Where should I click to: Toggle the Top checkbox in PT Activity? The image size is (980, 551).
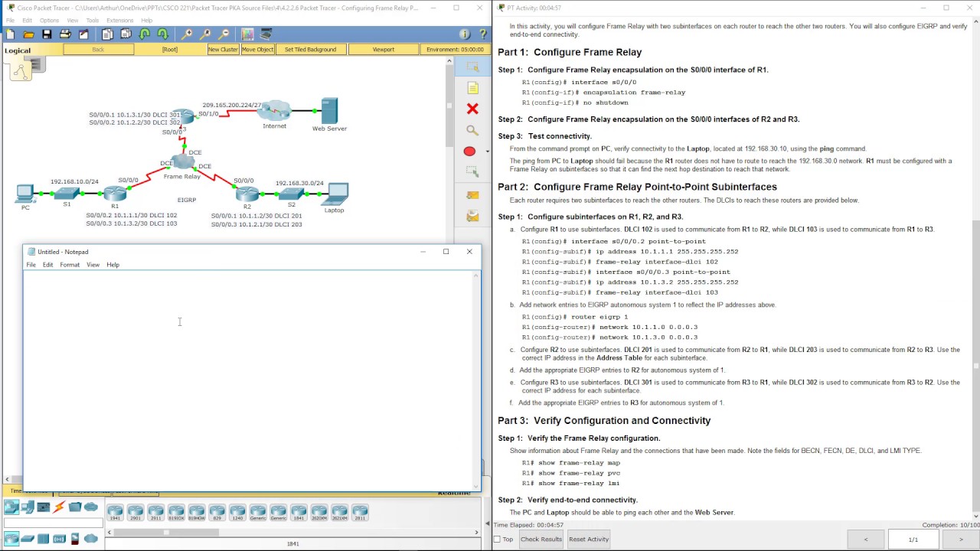[498, 540]
